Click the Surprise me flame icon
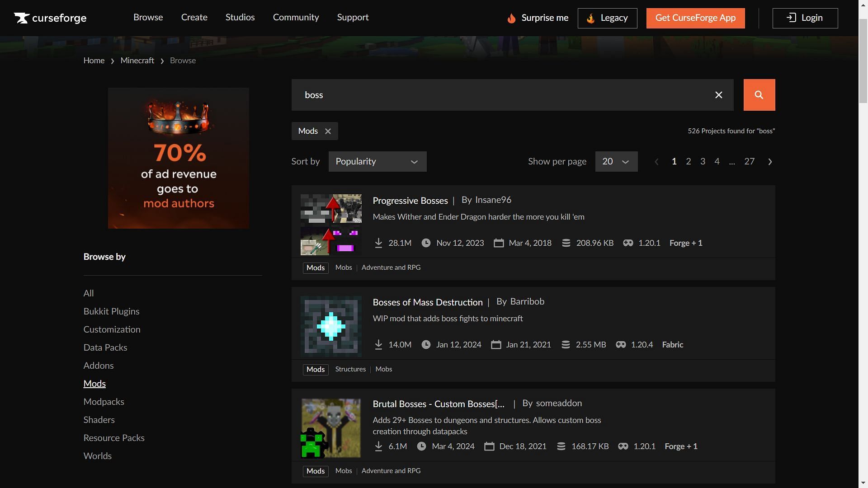Image resolution: width=868 pixels, height=488 pixels. 511,18
